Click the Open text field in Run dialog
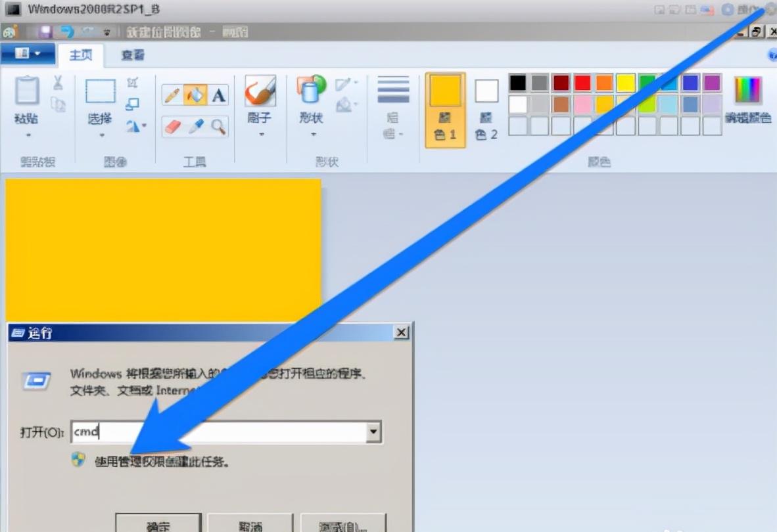 click(218, 432)
